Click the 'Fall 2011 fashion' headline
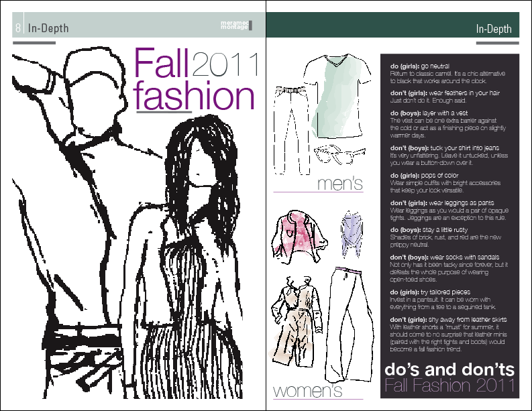 pos(196,80)
